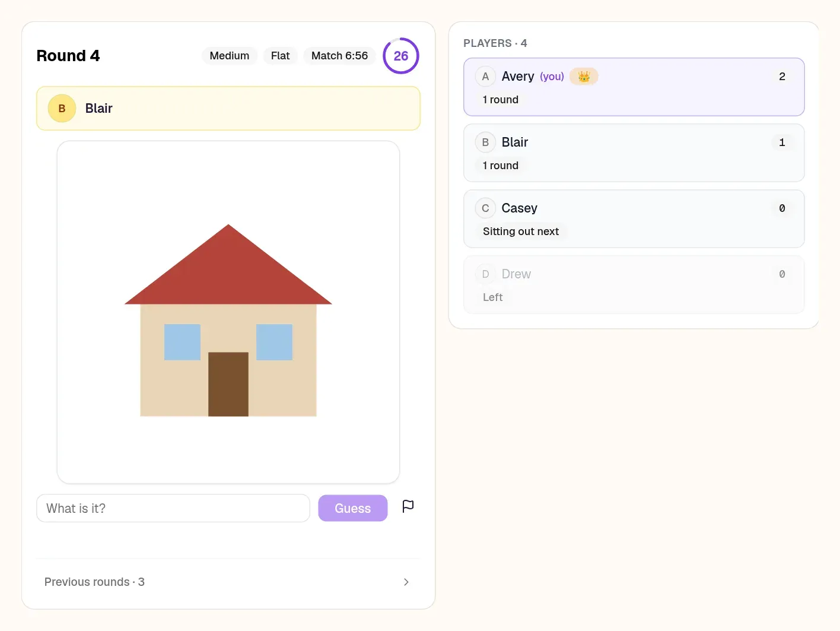Click the PLAYERS · 4 header
The height and width of the screenshot is (631, 840).
pos(495,43)
